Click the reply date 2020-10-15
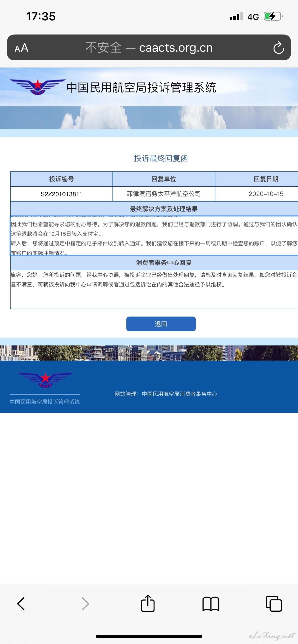 (266, 194)
